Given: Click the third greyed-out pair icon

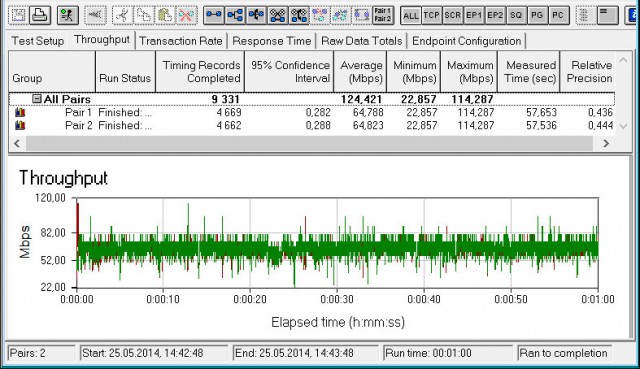Looking at the screenshot, I should pyautogui.click(x=362, y=15).
